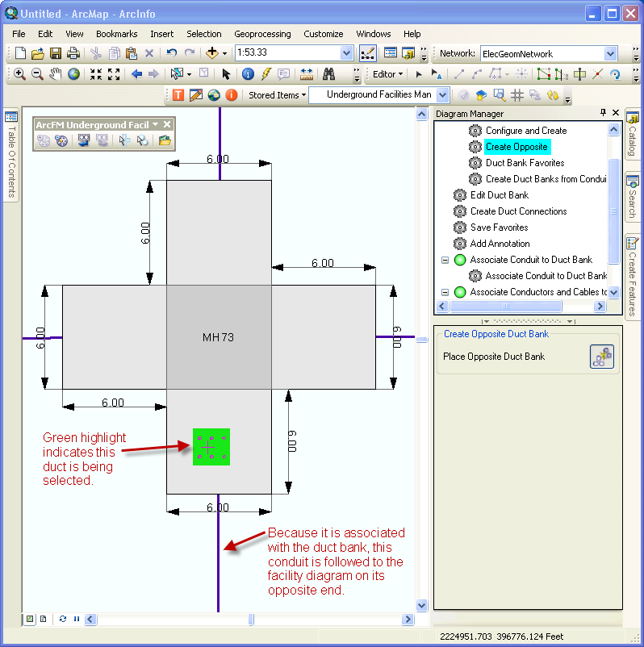Open the Catalog side tab
The width and height of the screenshot is (644, 647).
[633, 135]
